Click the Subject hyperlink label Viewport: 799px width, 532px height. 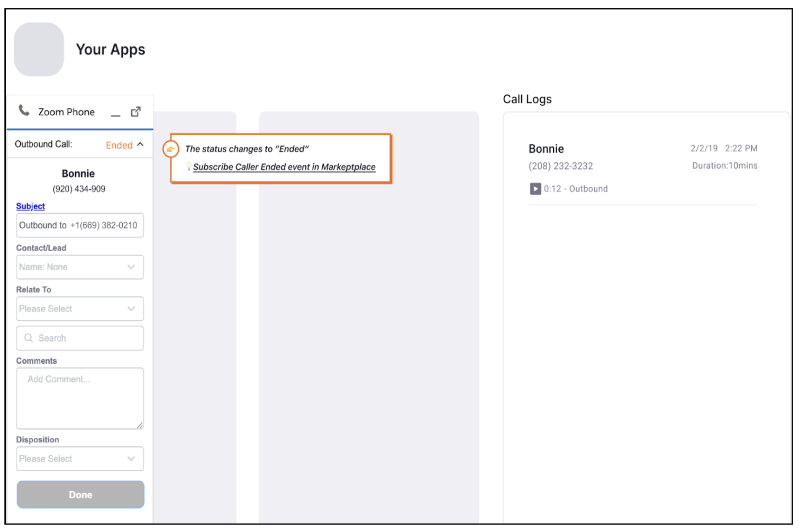[x=30, y=206]
